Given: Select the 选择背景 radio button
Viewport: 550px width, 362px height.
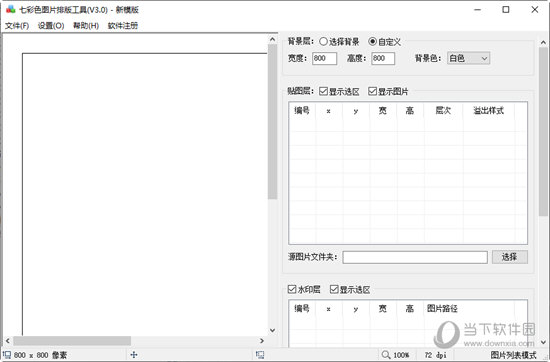Looking at the screenshot, I should point(323,42).
